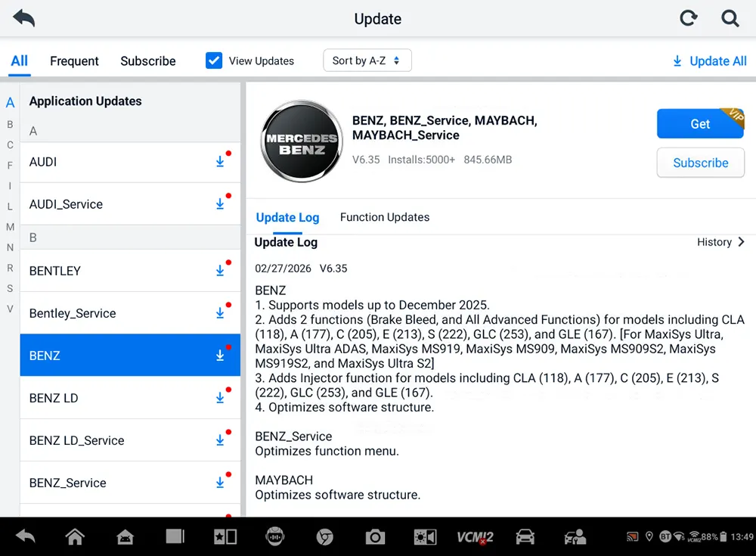Refresh the update list
756x556 pixels.
pos(689,18)
